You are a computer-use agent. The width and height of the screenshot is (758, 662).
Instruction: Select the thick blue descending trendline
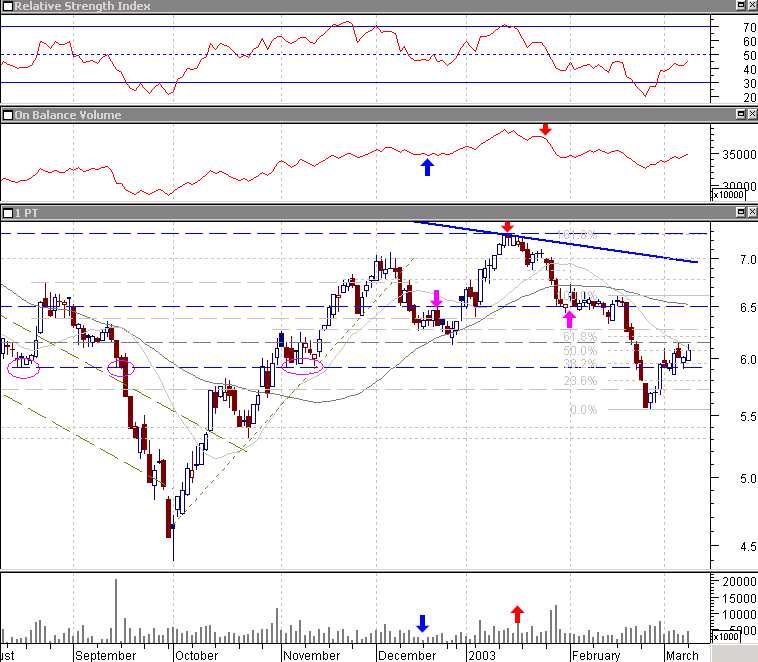556,240
